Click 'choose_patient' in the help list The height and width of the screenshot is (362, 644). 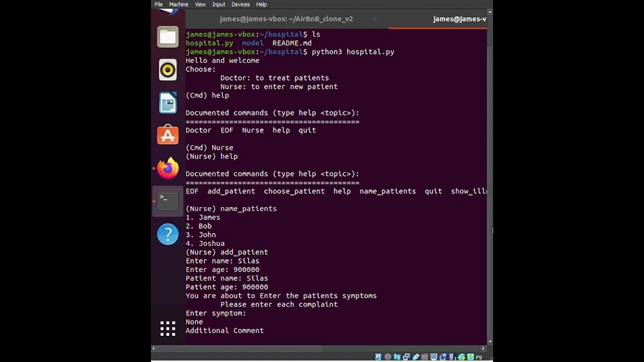294,192
